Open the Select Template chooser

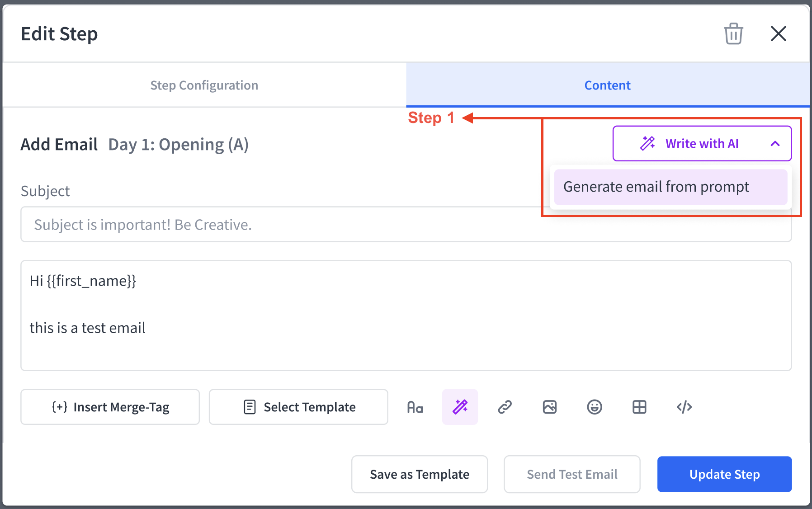coord(298,407)
